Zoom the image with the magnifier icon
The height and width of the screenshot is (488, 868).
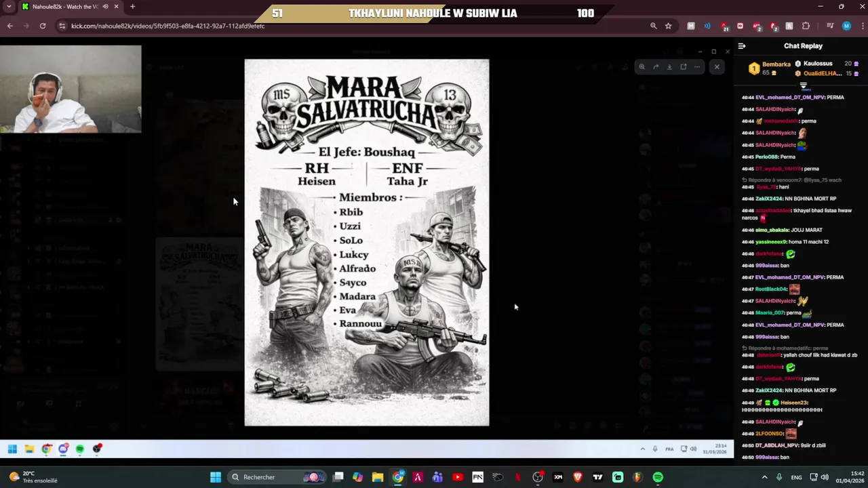pos(642,66)
